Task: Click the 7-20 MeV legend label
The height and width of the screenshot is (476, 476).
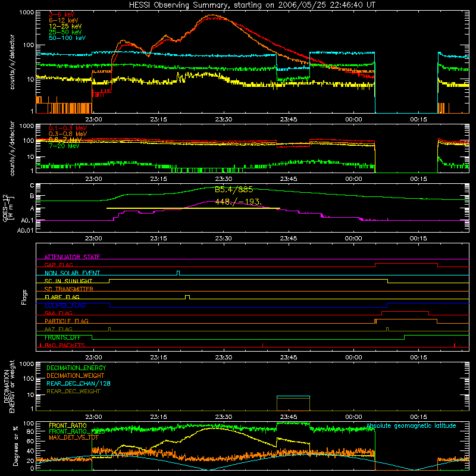Action: [x=64, y=146]
